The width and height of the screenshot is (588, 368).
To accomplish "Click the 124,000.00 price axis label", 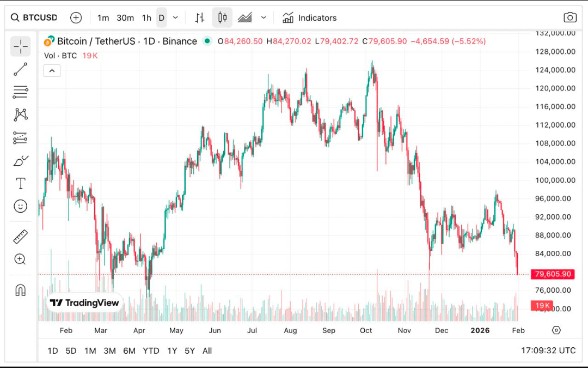I will coord(555,70).
